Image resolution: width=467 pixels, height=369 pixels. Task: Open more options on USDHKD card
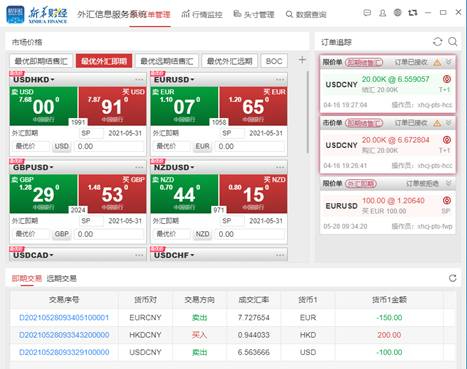click(x=139, y=80)
